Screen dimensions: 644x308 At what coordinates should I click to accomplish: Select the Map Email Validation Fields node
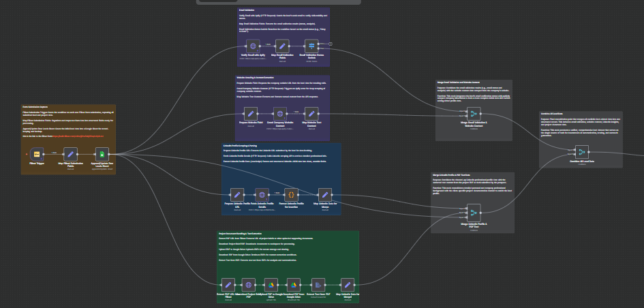282,46
